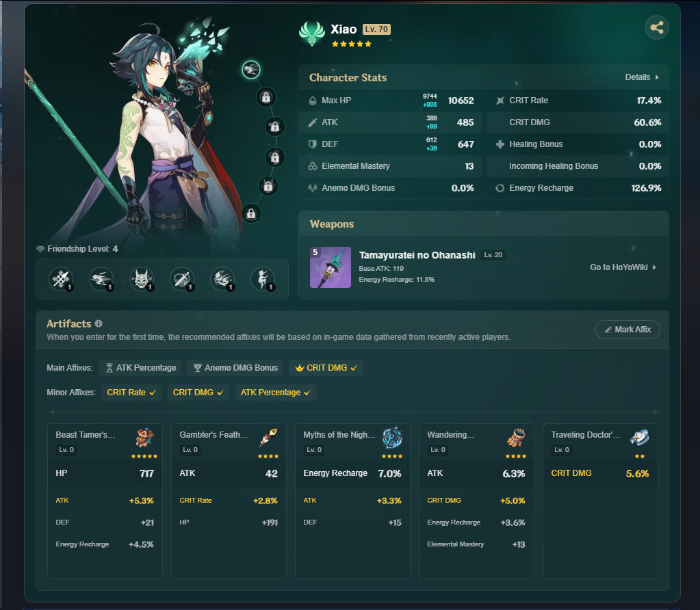Click the Myths of the Night sands icon
The width and height of the screenshot is (700, 610).
(392, 437)
